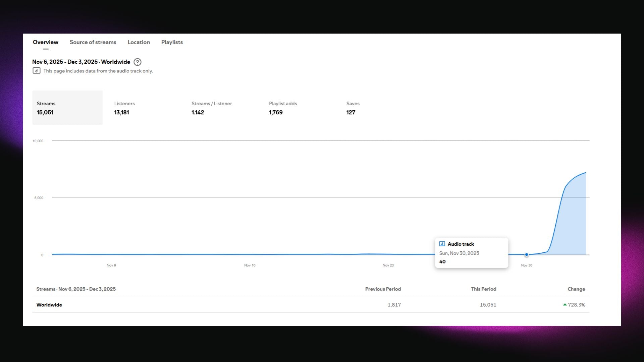Click the green up arrow beside 728.3%
The width and height of the screenshot is (644, 362).
click(565, 305)
